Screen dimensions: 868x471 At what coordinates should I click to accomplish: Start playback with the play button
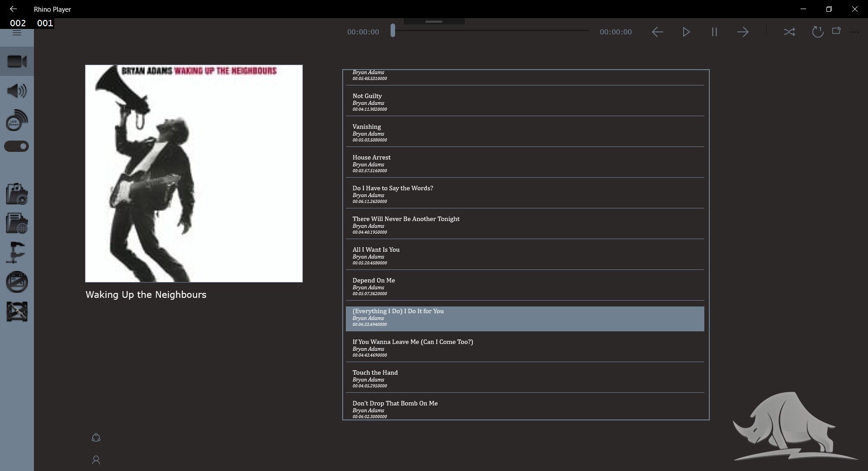686,32
